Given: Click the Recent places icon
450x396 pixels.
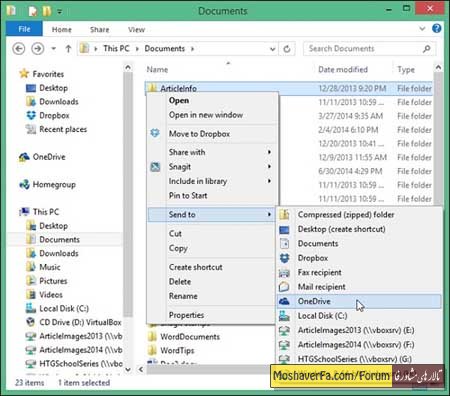Looking at the screenshot, I should click(31, 129).
